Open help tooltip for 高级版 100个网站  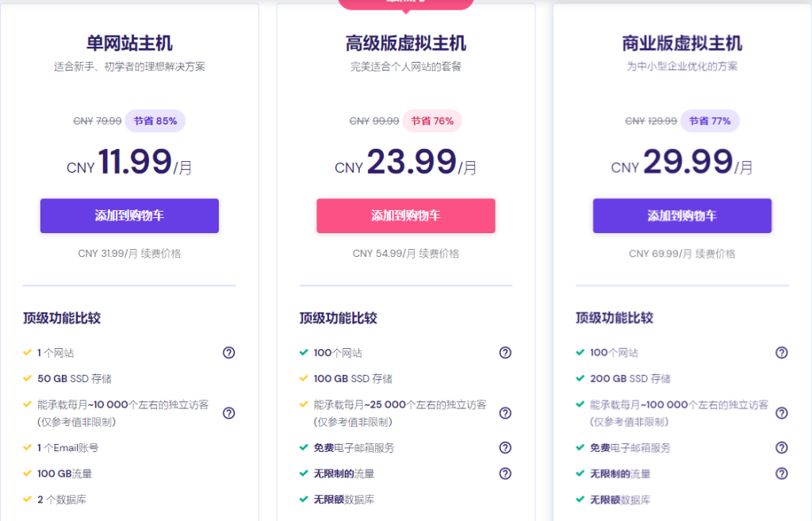tap(505, 352)
